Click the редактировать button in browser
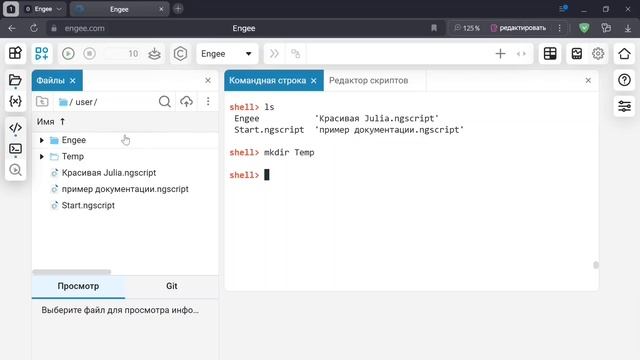Screen dimensions: 640x360 [x=518, y=28]
